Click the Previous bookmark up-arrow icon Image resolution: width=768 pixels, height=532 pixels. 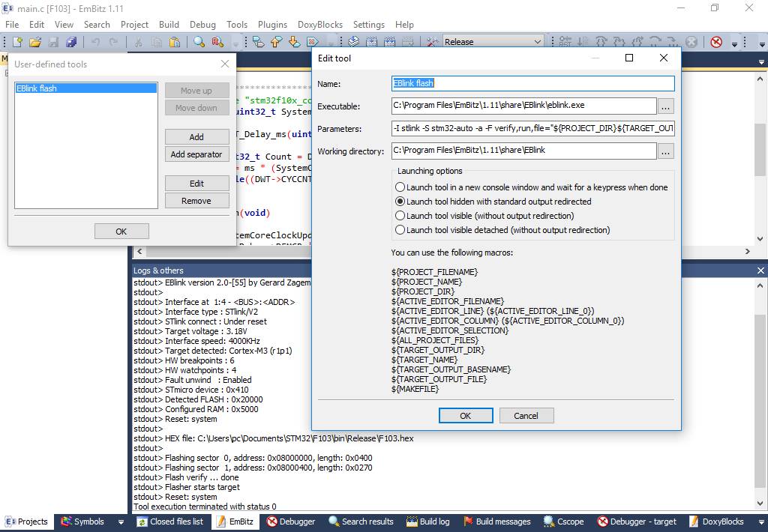click(x=276, y=42)
